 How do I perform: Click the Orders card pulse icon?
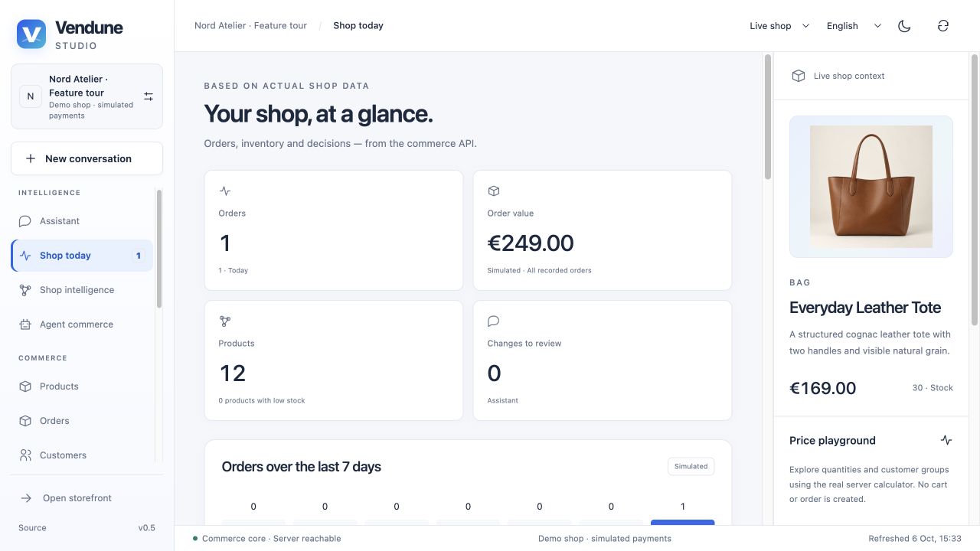point(225,191)
